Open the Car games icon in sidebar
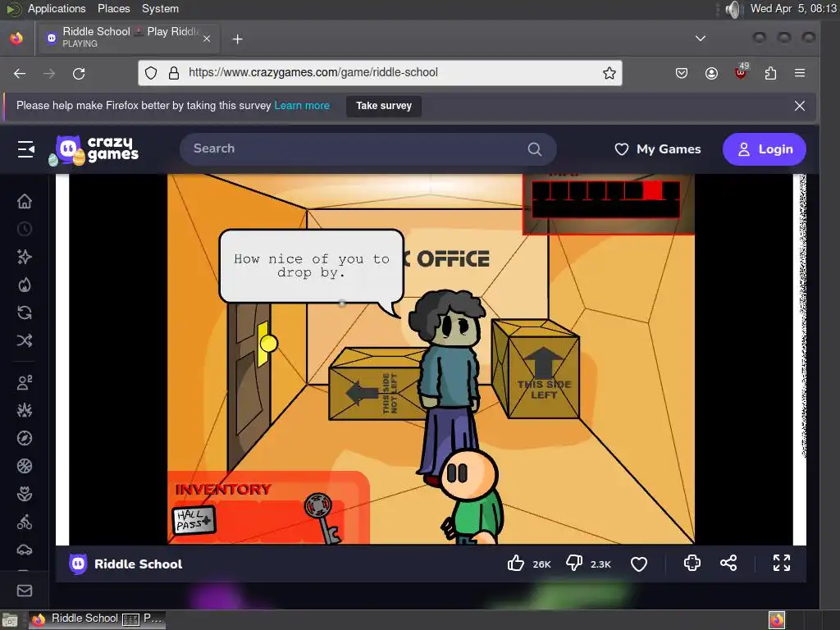840x630 pixels. [25, 550]
